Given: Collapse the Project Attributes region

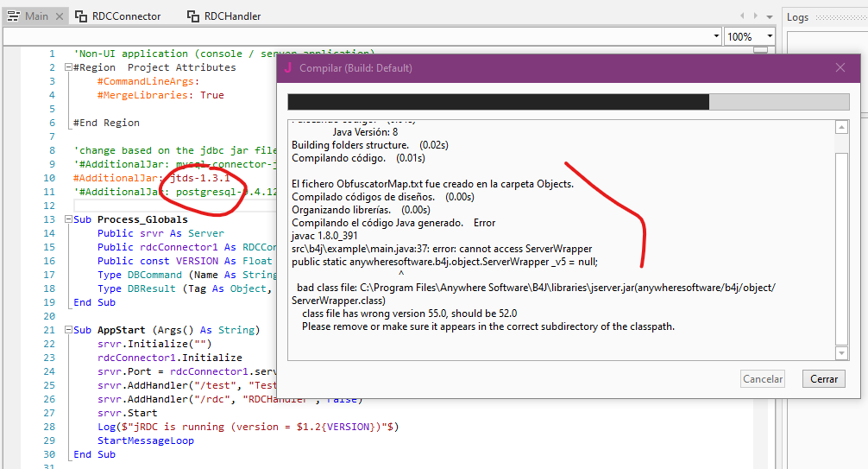Looking at the screenshot, I should point(68,67).
